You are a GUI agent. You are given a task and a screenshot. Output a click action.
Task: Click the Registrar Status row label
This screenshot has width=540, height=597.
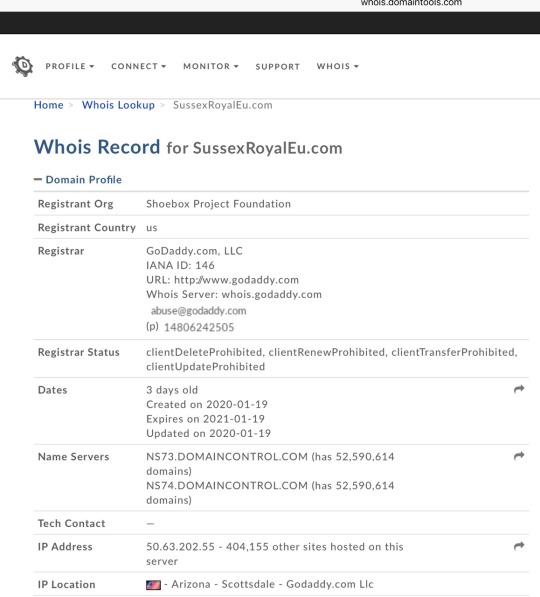click(x=79, y=352)
